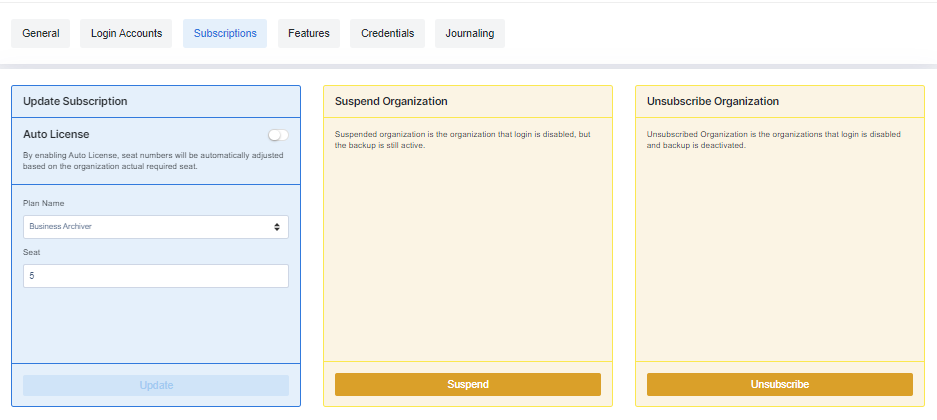Click into the Seat number field
Screen dimensions: 937x420
[156, 276]
